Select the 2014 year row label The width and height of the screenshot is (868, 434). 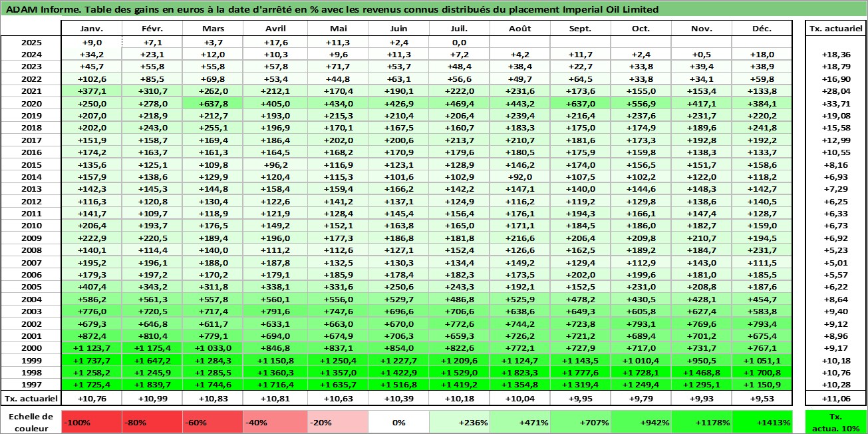31,177
